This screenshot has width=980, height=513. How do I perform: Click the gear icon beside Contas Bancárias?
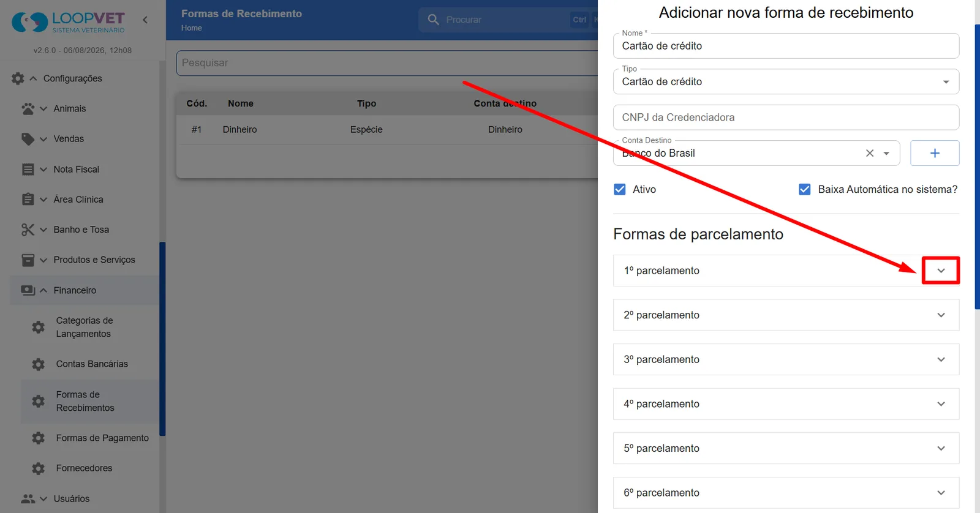click(x=39, y=364)
